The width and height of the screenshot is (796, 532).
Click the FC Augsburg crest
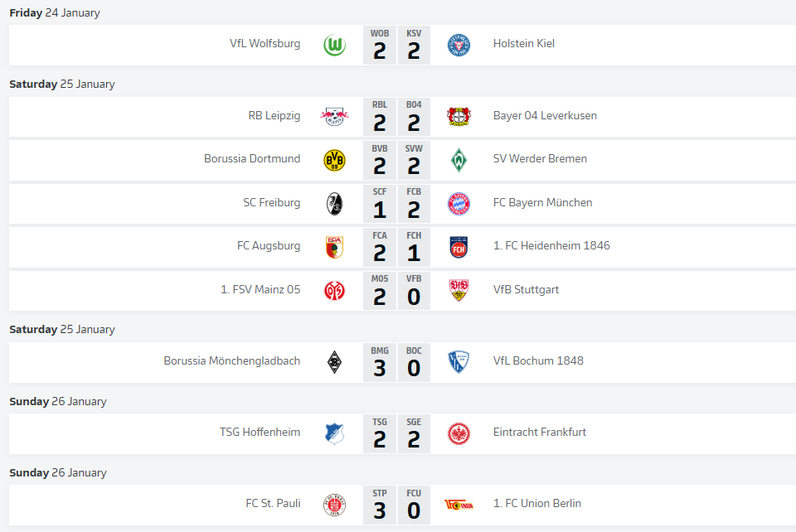335,246
